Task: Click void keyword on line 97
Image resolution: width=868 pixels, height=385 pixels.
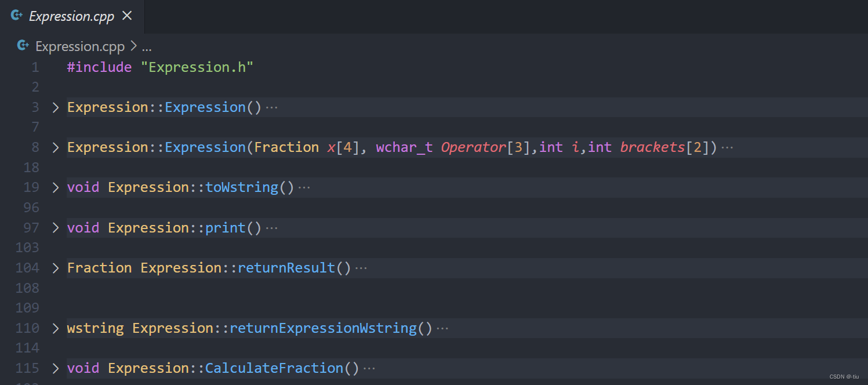Action: coord(83,228)
